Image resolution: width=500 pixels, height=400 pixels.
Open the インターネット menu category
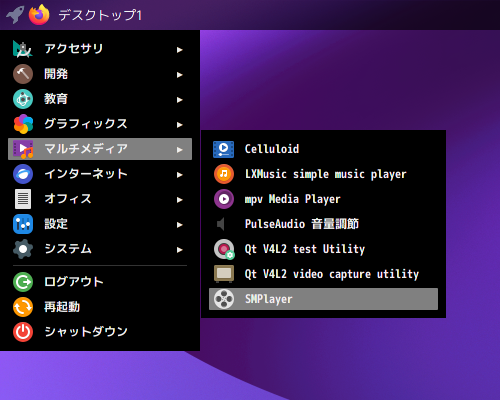coord(100,174)
